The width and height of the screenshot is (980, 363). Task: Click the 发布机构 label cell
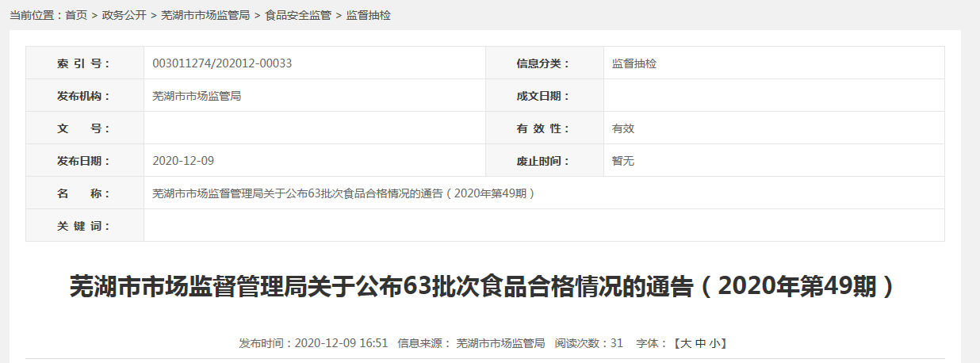[85, 96]
